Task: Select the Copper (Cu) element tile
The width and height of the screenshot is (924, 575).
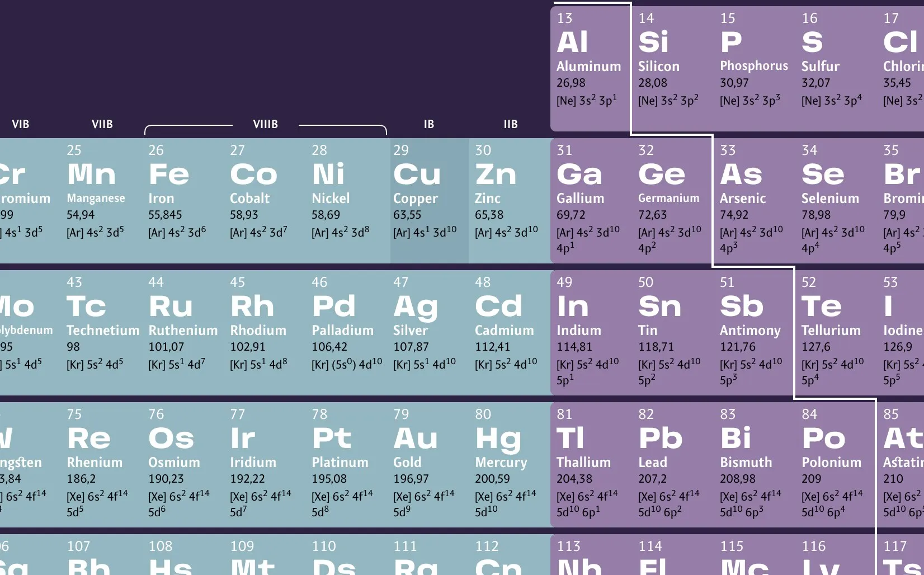Action: [x=429, y=200]
